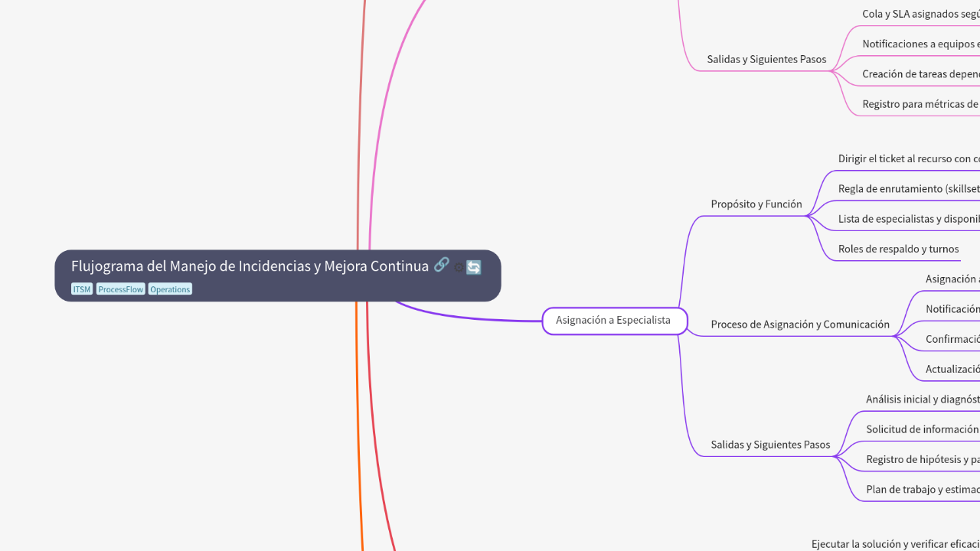Click the Operations tag chip
The image size is (980, 551).
click(169, 289)
